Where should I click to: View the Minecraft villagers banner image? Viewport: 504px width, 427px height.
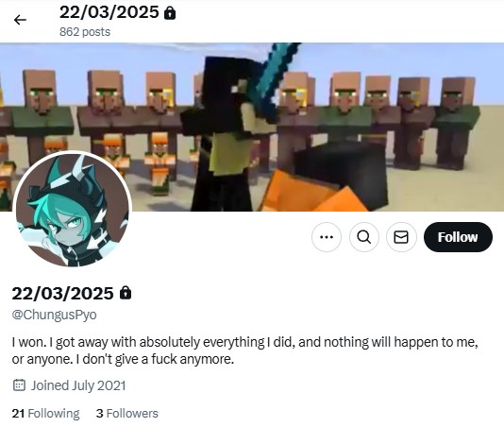[x=252, y=128]
